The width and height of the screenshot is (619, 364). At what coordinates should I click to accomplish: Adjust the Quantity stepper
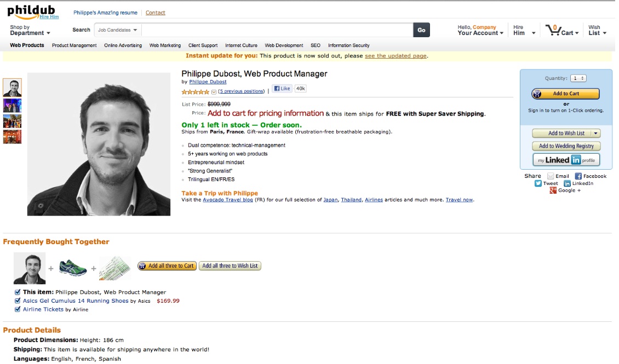(x=578, y=78)
